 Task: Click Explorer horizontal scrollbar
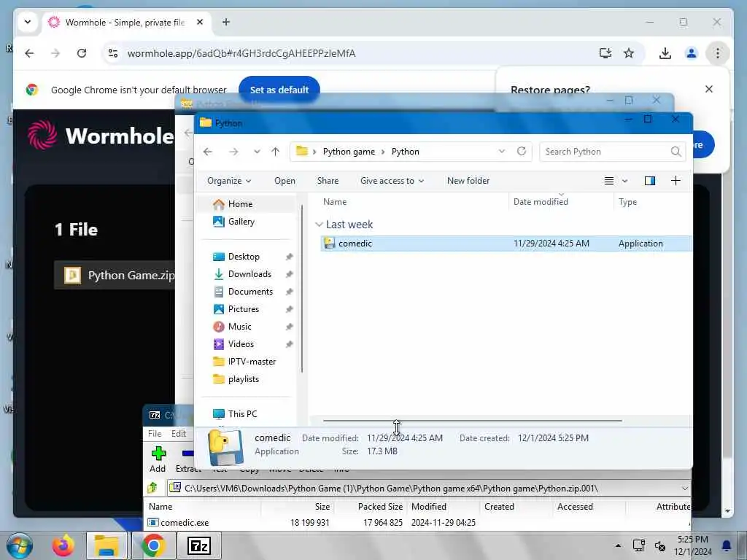pos(472,421)
